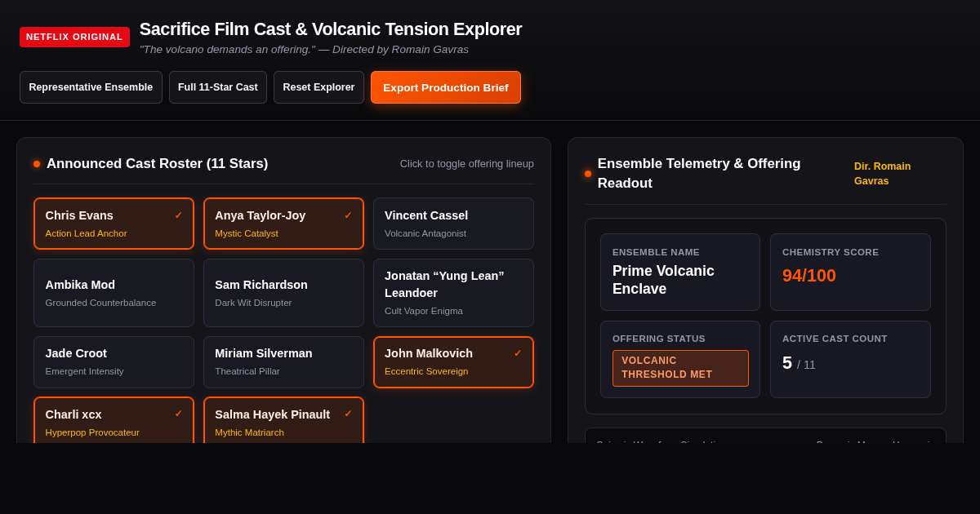Export the Production Brief
Viewport: 980px width, 514px height.
pyautogui.click(x=446, y=87)
